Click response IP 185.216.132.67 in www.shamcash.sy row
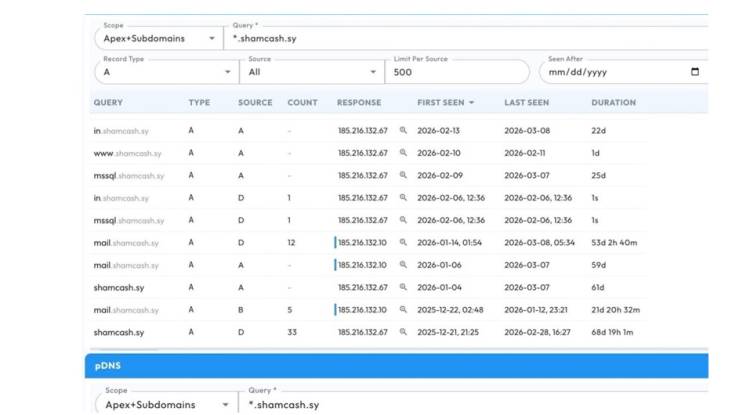The image size is (750, 415). pos(362,153)
